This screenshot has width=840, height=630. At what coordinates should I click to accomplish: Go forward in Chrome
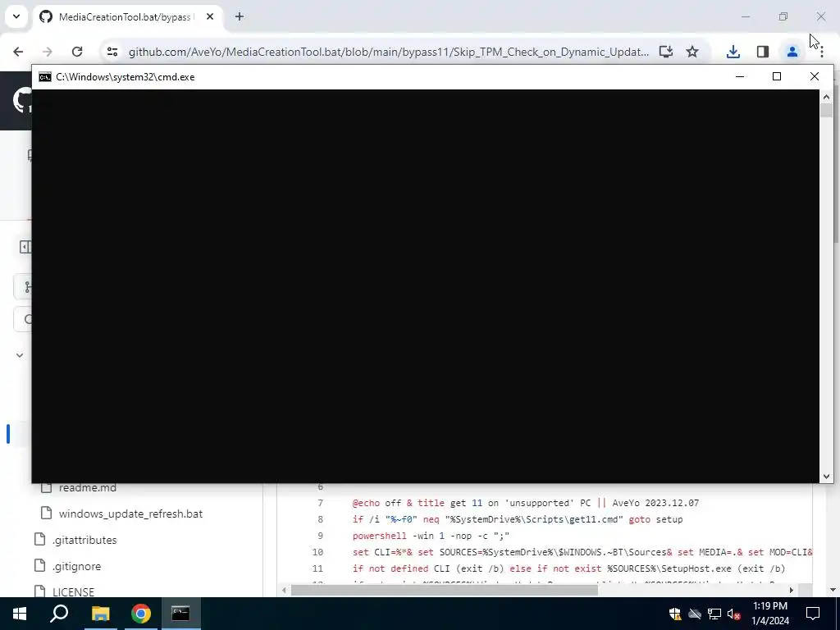(48, 52)
